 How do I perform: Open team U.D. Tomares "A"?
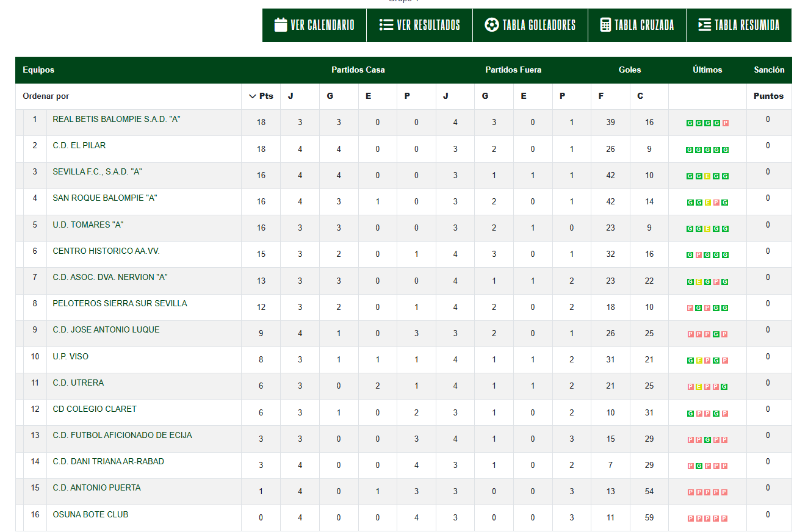pyautogui.click(x=88, y=225)
